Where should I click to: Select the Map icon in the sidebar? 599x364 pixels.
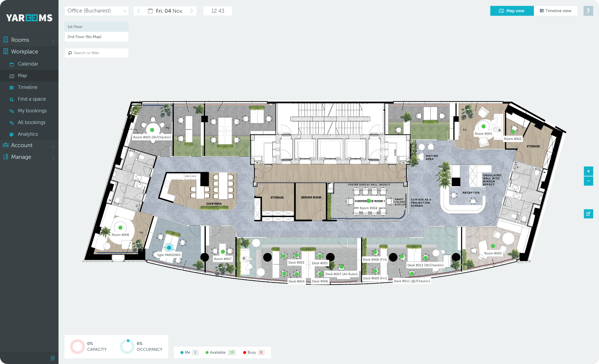tap(12, 76)
